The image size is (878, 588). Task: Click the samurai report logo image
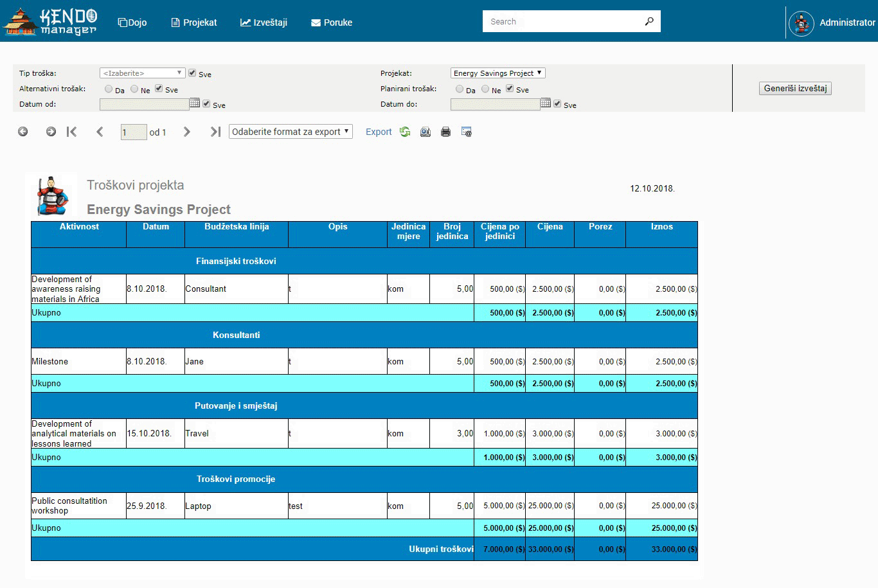point(51,195)
